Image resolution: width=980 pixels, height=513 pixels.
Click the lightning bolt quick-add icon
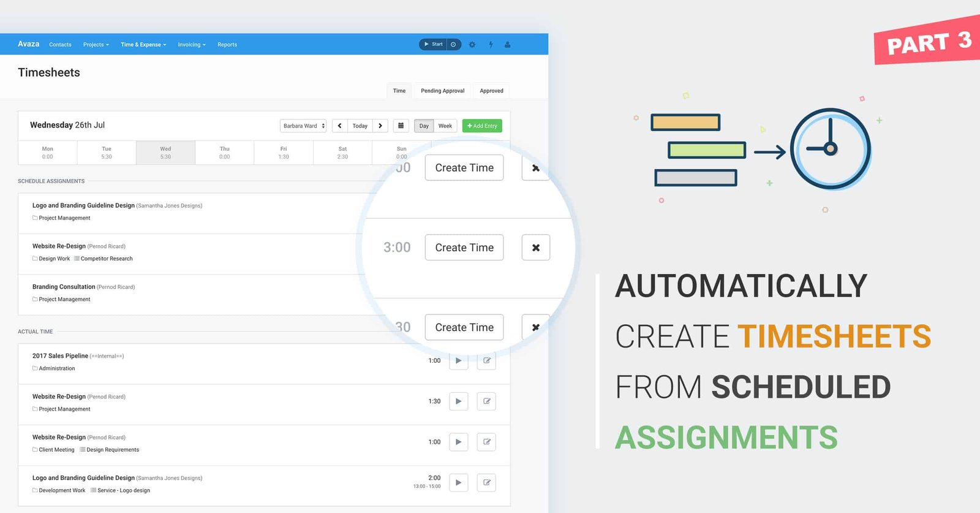pyautogui.click(x=491, y=45)
